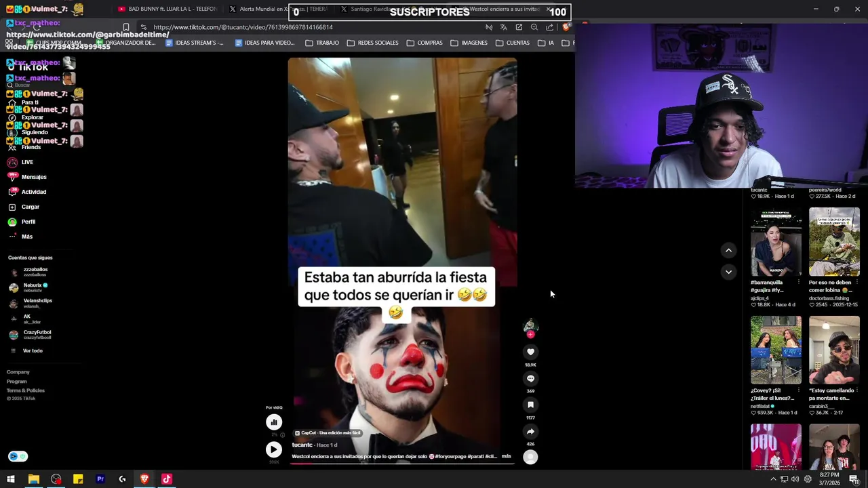Image resolution: width=868 pixels, height=488 pixels.
Task: Open the browser translate icon
Action: pyautogui.click(x=503, y=27)
